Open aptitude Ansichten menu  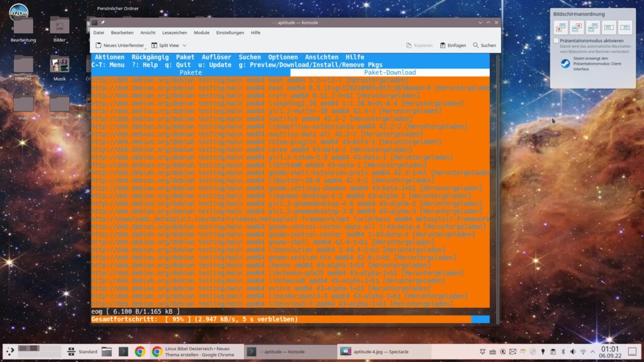click(321, 57)
